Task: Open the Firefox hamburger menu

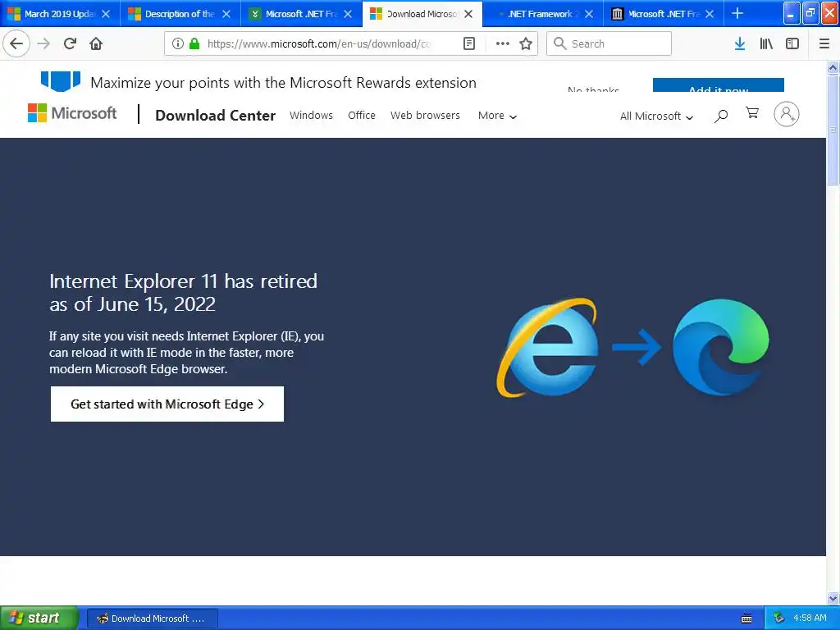Action: click(824, 43)
